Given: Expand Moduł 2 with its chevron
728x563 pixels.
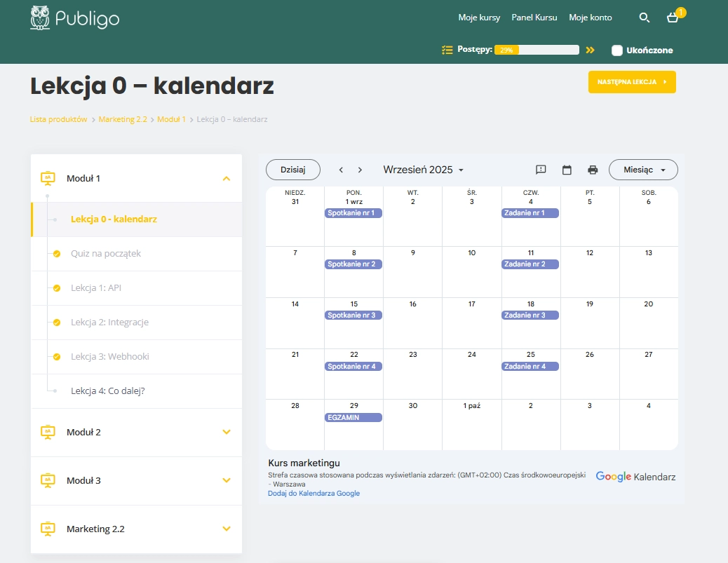Looking at the screenshot, I should [x=227, y=432].
